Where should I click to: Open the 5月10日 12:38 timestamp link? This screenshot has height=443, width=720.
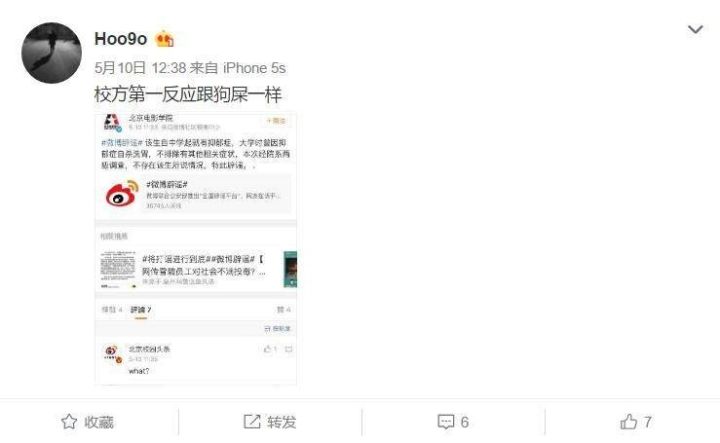click(140, 68)
